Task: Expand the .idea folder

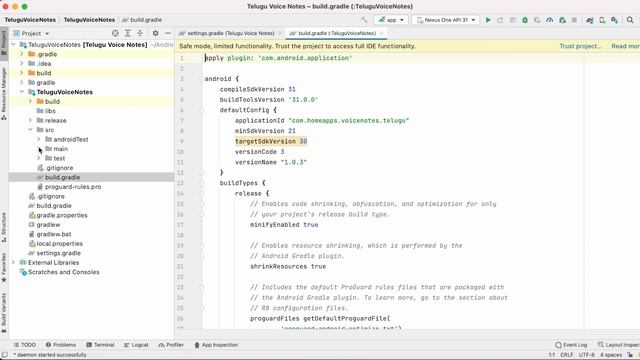Action: (x=22, y=63)
